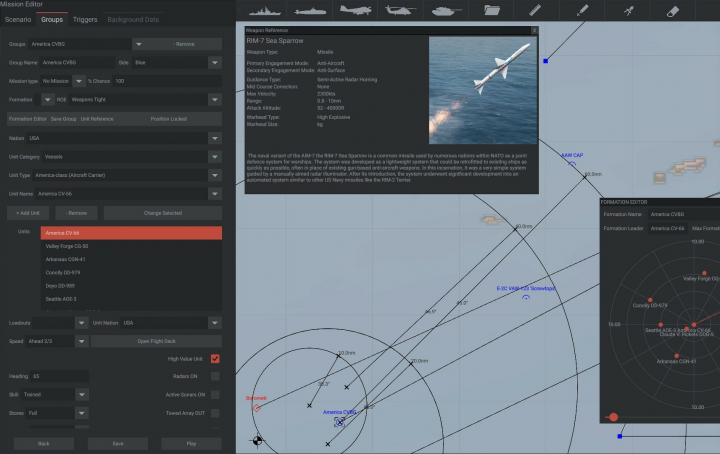The height and width of the screenshot is (454, 720).
Task: Select Valley Forge CG-50 in units list
Action: (67, 246)
